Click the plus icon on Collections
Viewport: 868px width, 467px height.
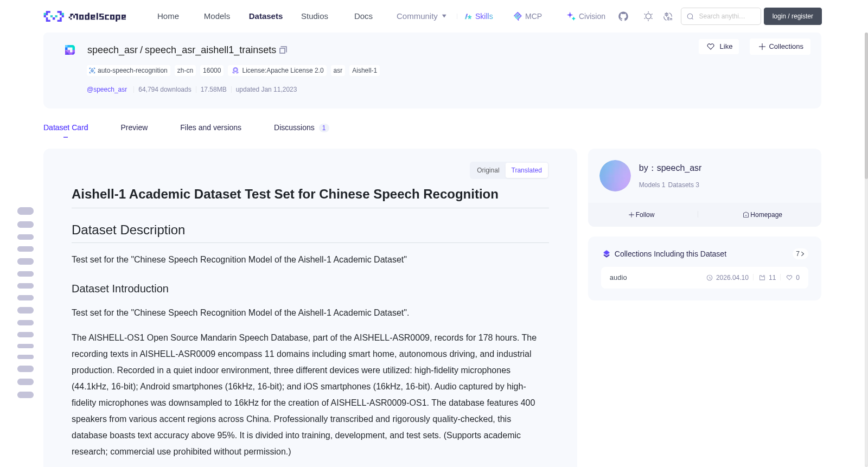click(762, 47)
